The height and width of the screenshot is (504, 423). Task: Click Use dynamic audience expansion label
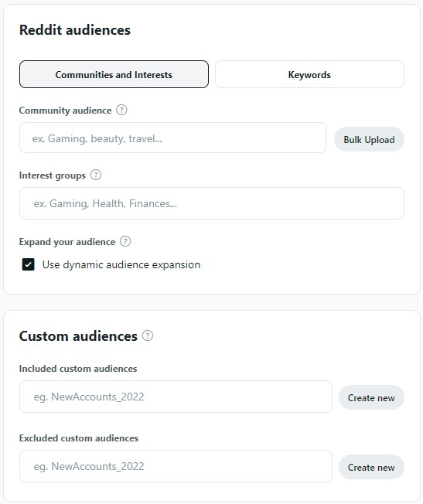[x=121, y=265]
